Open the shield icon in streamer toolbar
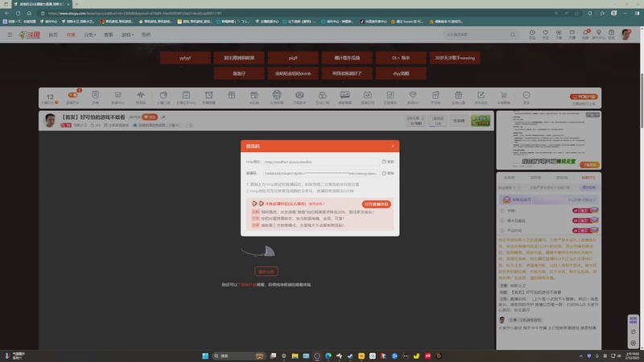Screen dimensions: 644x362 click(95, 95)
